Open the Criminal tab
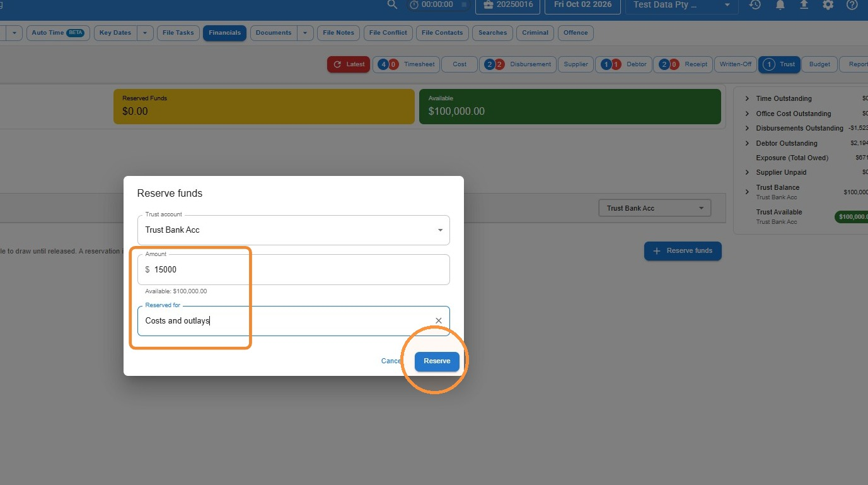 coord(535,33)
